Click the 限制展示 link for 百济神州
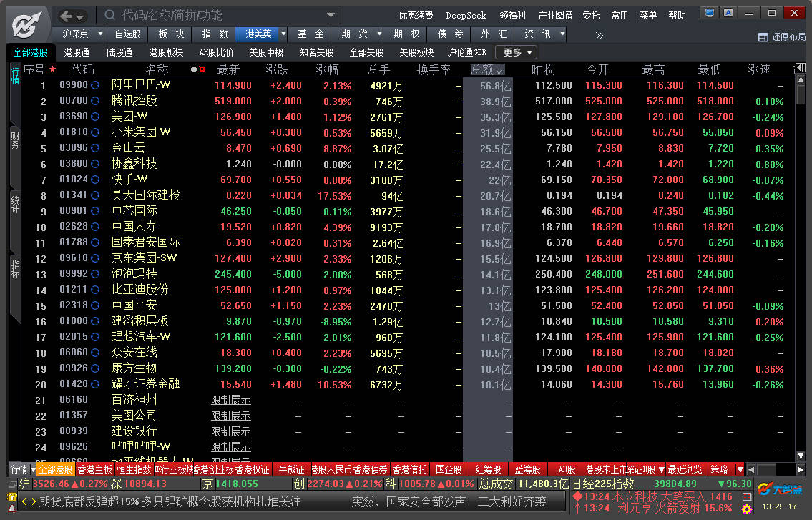Image resolution: width=812 pixels, height=520 pixels. 231,400
